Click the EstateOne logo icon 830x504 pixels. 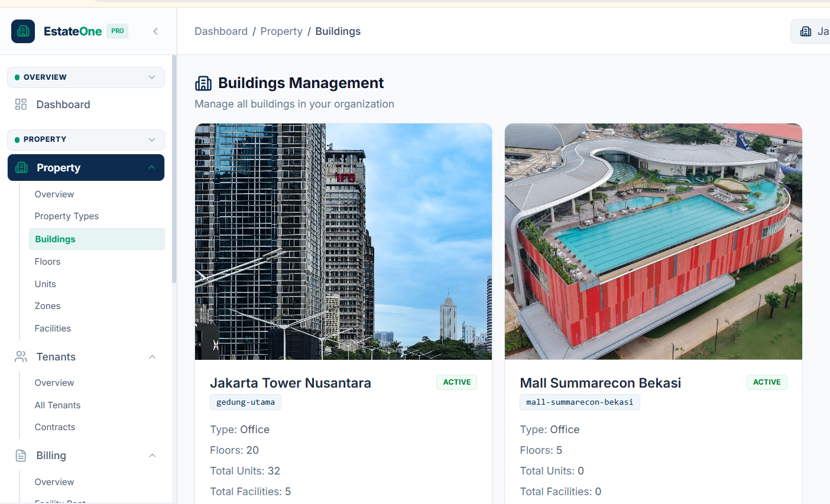click(23, 31)
